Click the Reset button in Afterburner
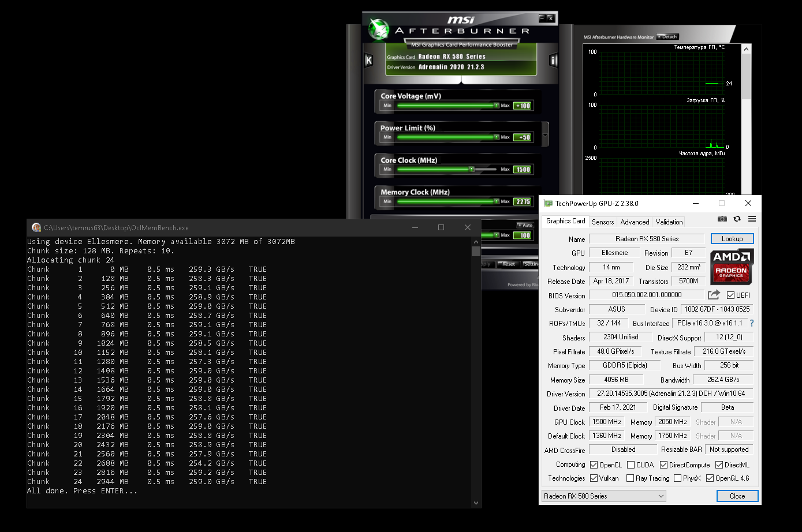This screenshot has width=802, height=532. point(508,264)
